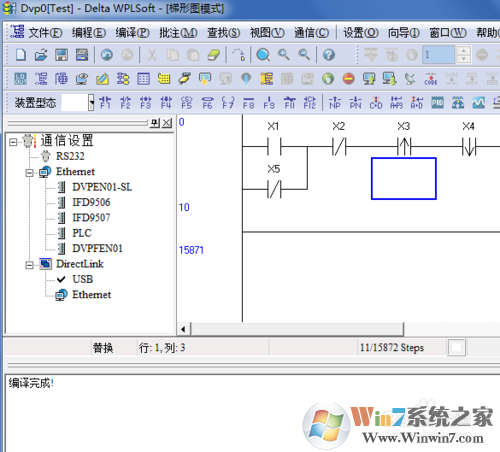Click the PID instruction icon
Image resolution: width=500 pixels, height=452 pixels.
tap(437, 103)
